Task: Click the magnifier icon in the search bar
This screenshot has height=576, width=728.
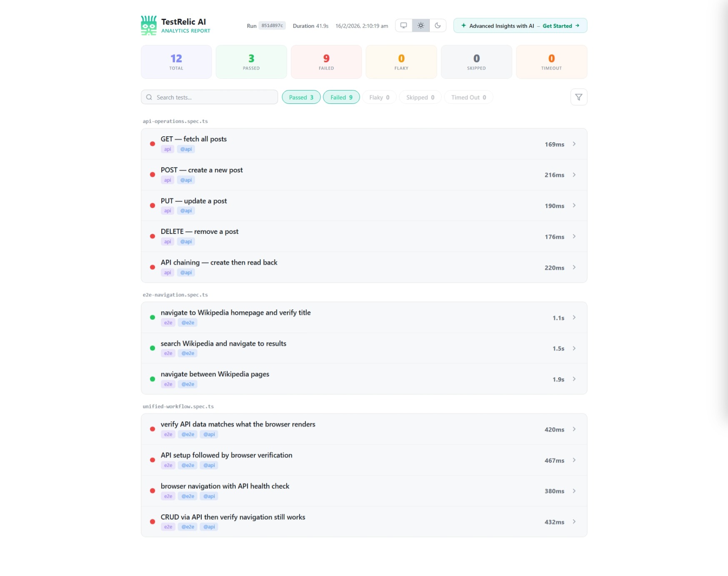Action: point(149,97)
